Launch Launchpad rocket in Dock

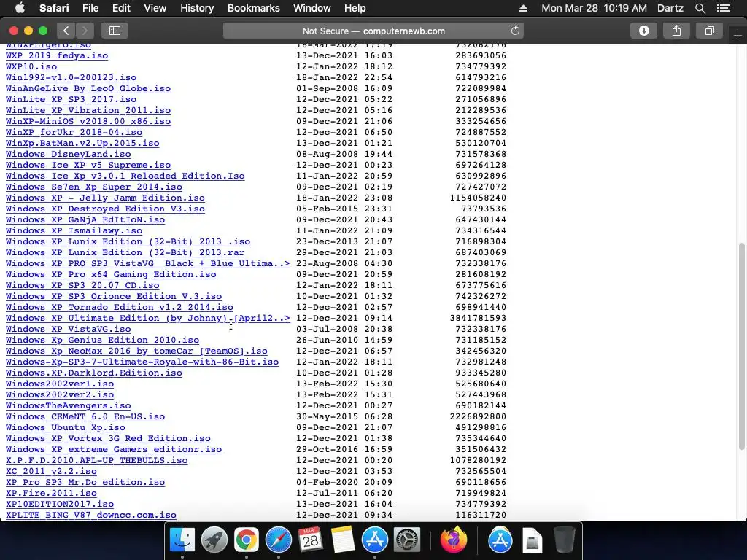tap(214, 540)
